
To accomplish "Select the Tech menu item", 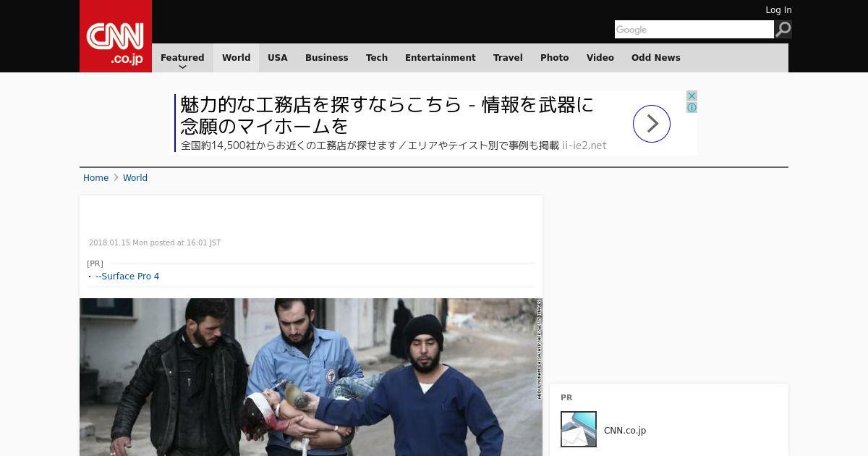I will pos(377,58).
